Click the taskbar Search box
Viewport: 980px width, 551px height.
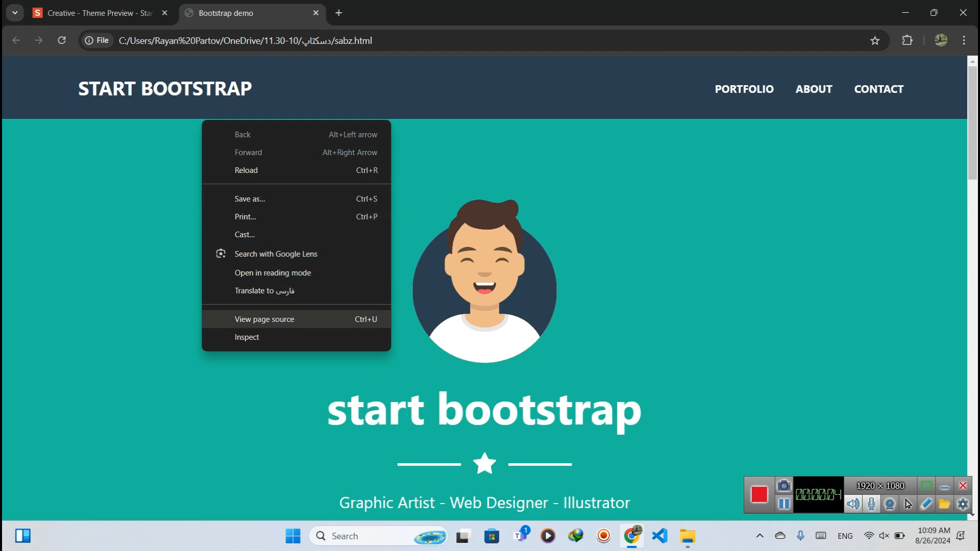click(378, 536)
